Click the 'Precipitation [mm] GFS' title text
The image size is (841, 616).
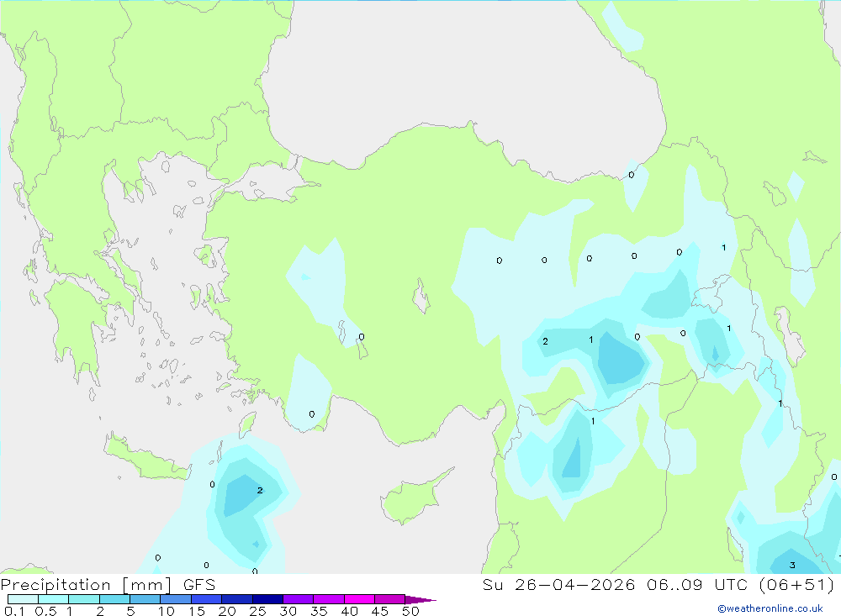coord(108,584)
